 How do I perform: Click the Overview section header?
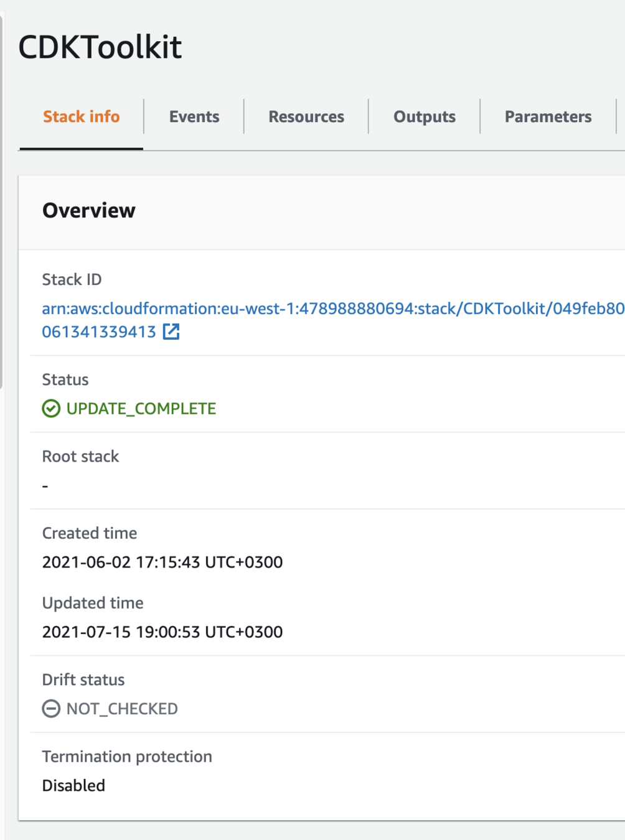click(x=89, y=210)
